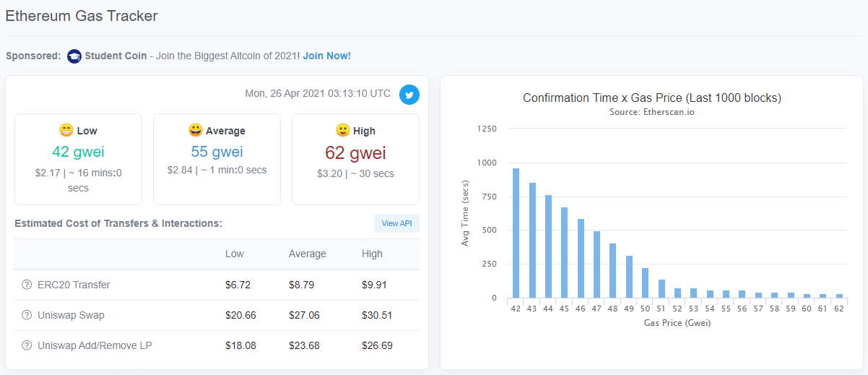Screen dimensions: 868x375
Task: Click the 42 Gwei bar in chart
Action: tap(516, 233)
